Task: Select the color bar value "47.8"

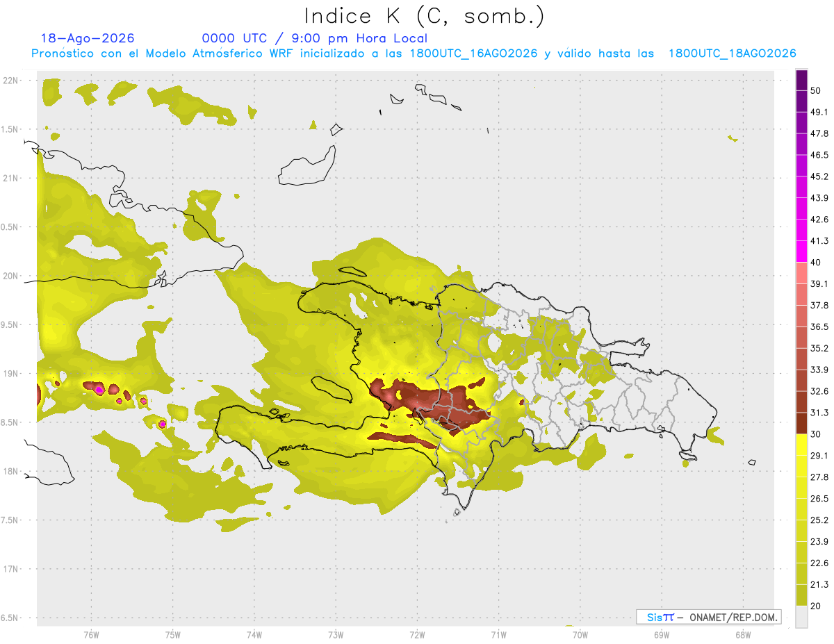Action: click(x=819, y=133)
